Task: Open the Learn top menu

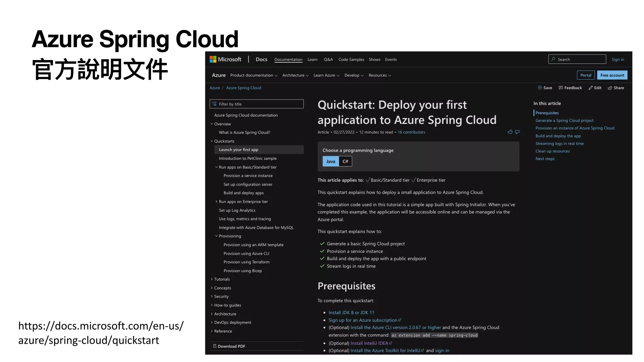Action: (x=312, y=59)
